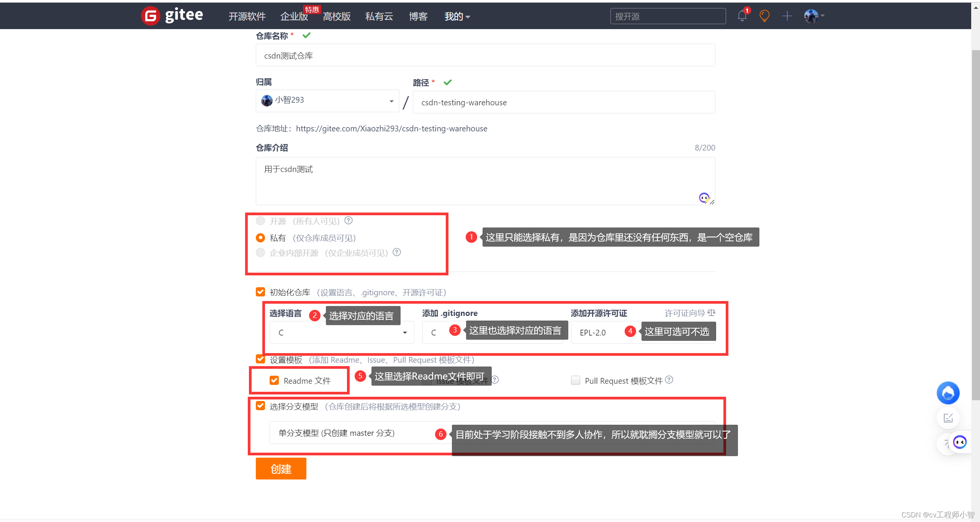This screenshot has width=980, height=522.
Task: Open the 选择语言 dropdown
Action: [342, 332]
